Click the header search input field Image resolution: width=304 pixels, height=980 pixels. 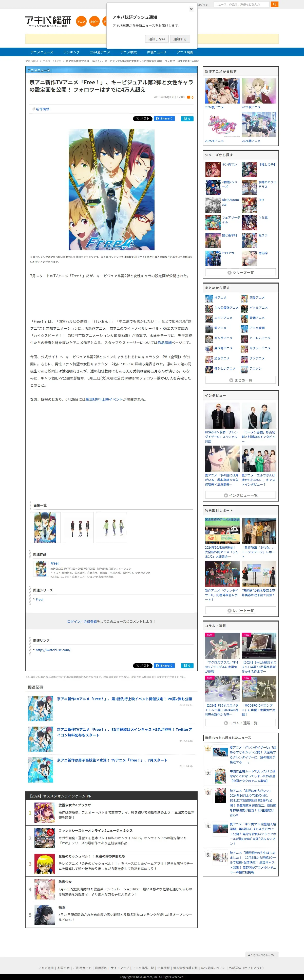[242, 4]
